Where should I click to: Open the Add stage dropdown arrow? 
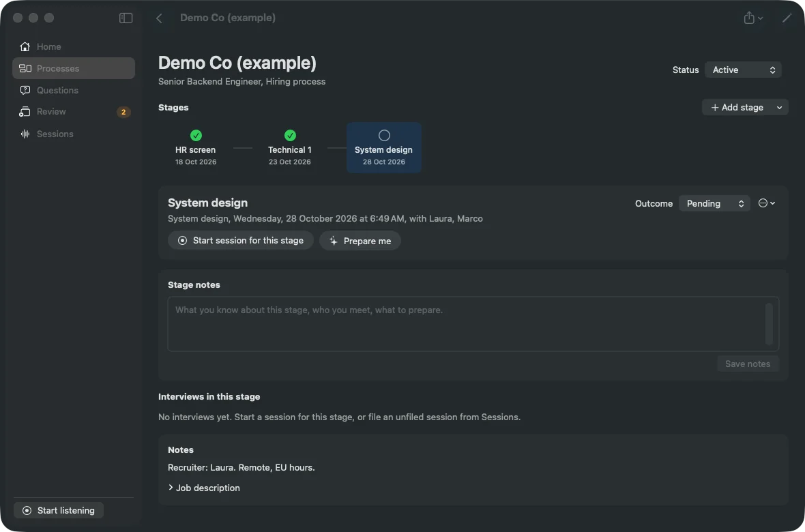(x=779, y=107)
